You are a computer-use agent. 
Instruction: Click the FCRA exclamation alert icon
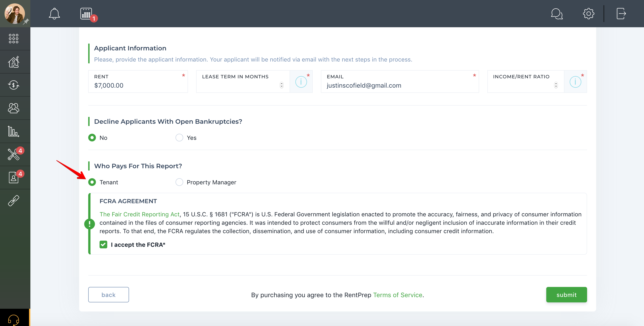(90, 224)
